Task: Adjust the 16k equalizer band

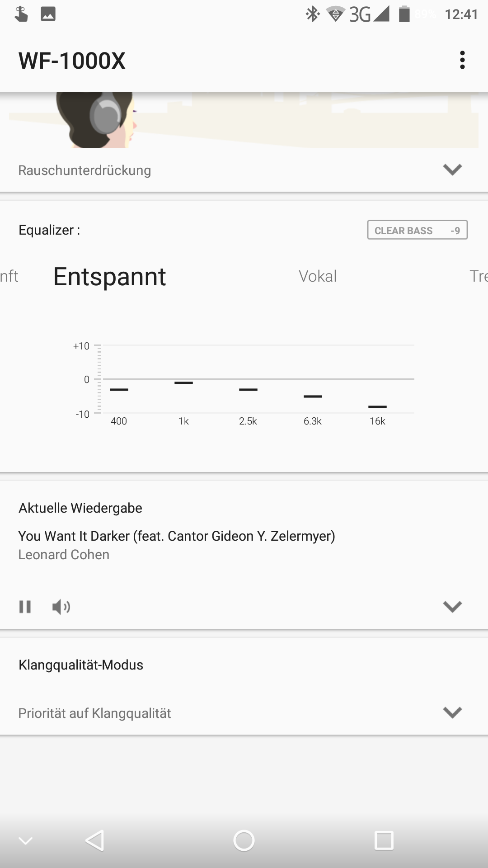Action: point(377,406)
